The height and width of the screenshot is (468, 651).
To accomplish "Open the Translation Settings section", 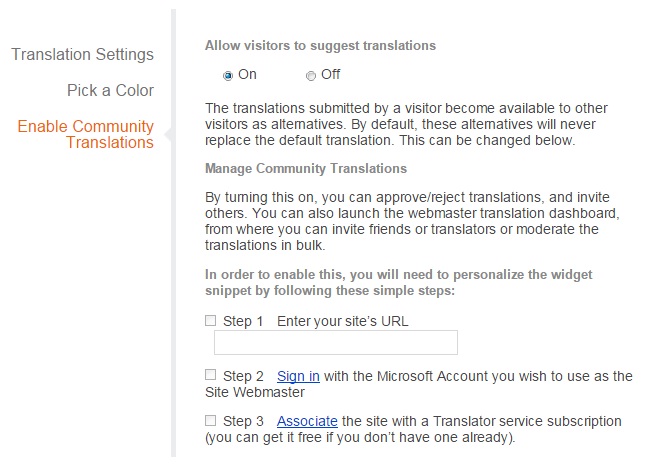I will 83,54.
